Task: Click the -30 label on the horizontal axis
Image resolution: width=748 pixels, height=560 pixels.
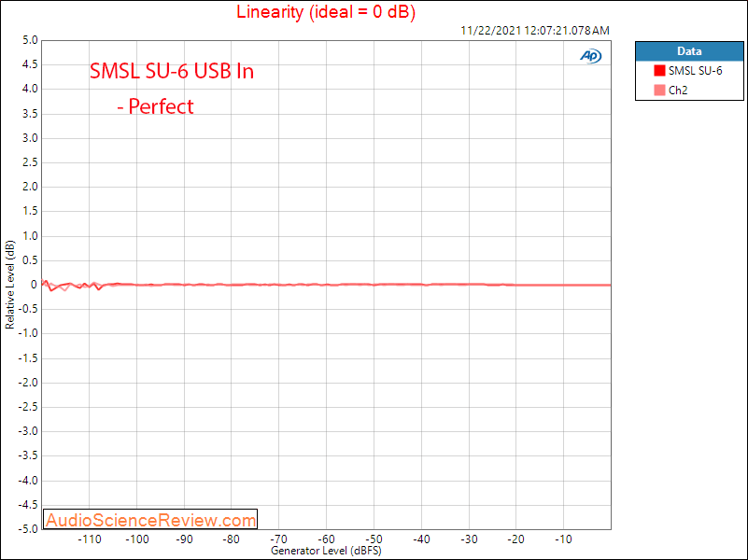Action: (469, 539)
